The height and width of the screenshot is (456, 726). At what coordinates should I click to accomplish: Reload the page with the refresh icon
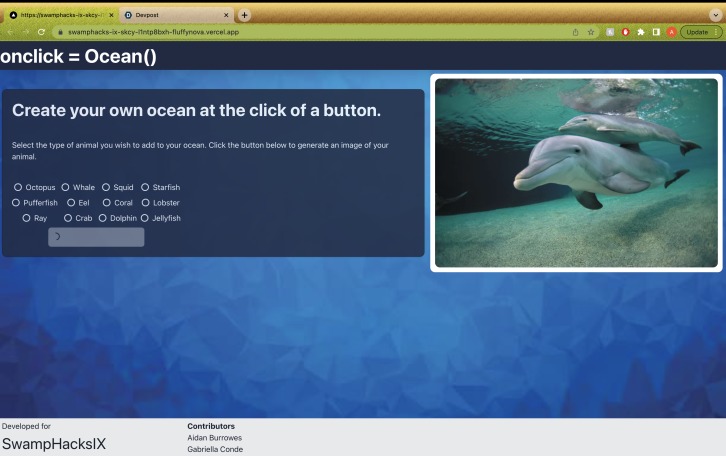[x=41, y=32]
